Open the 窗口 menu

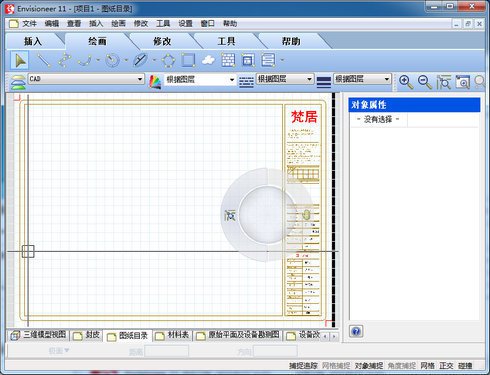click(x=207, y=24)
